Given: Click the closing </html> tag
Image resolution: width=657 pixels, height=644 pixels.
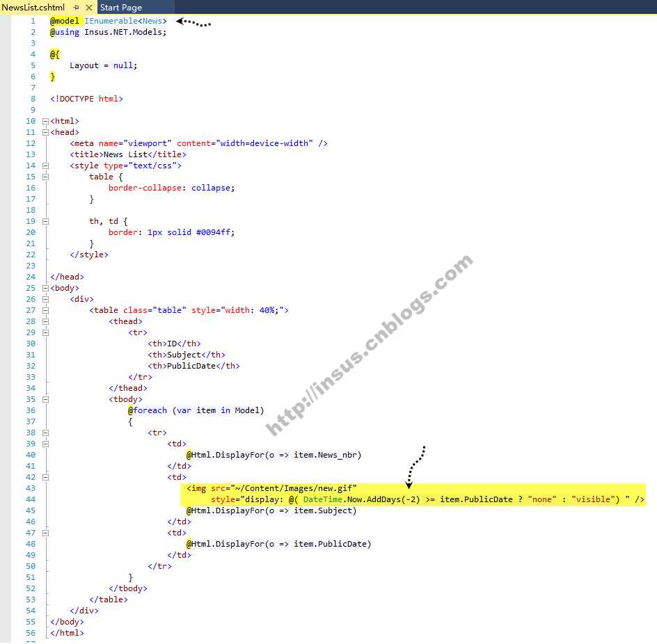Looking at the screenshot, I should click(67, 633).
